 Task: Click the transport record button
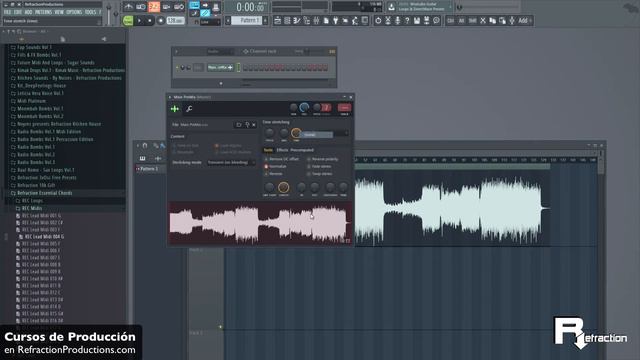161,20
